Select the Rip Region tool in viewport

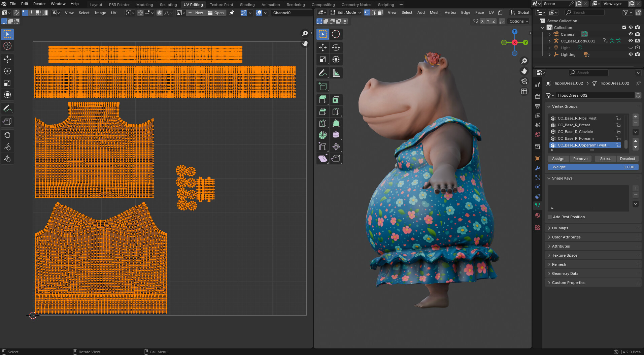click(336, 159)
